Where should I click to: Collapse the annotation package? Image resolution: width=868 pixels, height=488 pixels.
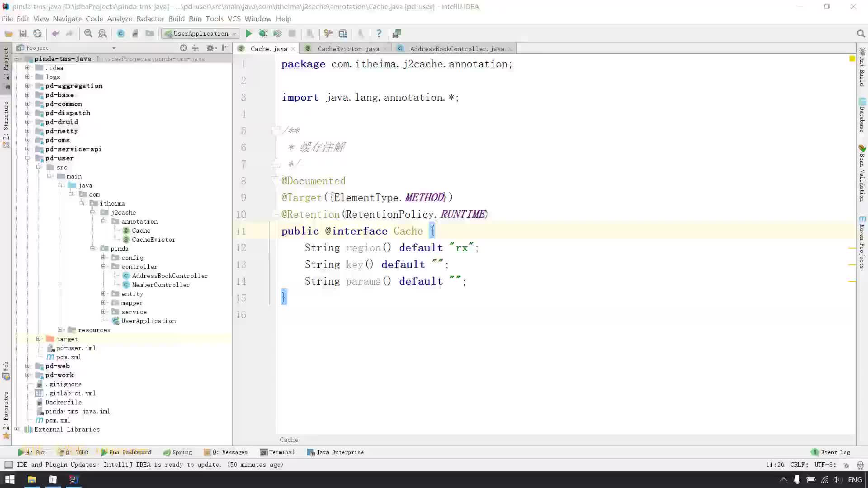104,221
